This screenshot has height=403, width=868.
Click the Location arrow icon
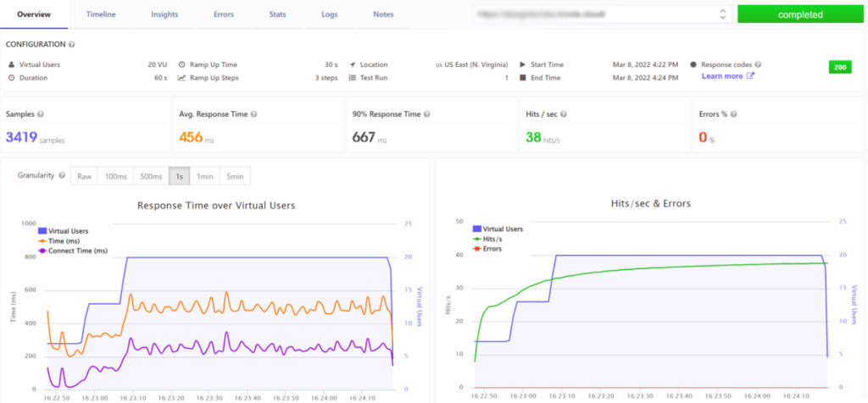352,64
